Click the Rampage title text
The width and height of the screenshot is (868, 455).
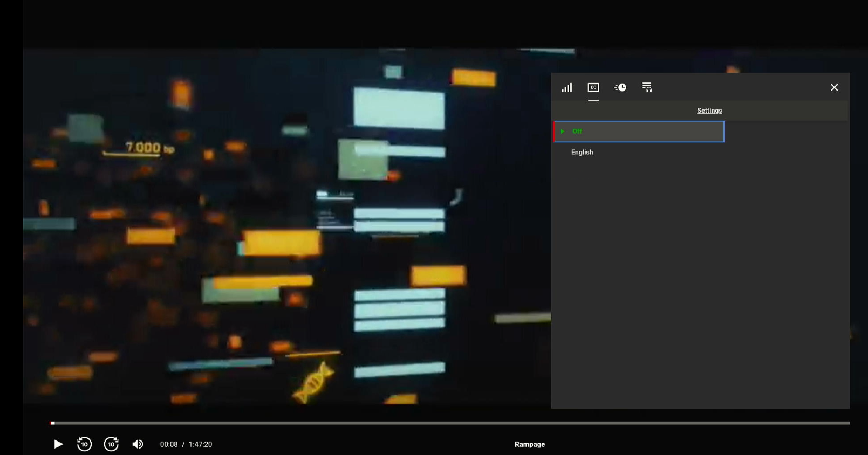pos(530,444)
